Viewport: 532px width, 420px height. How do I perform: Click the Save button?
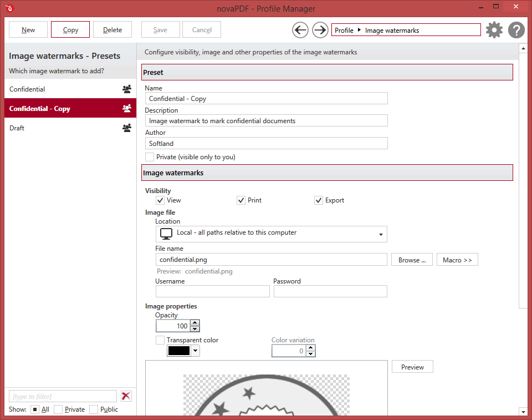click(160, 29)
